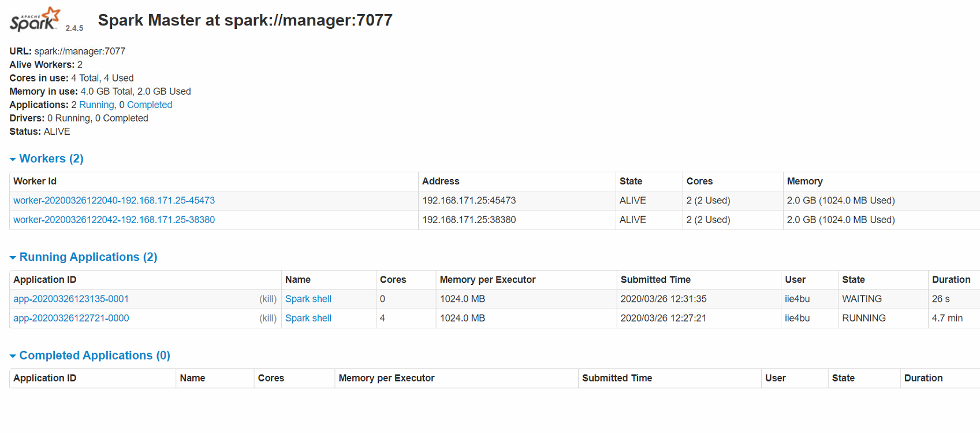The image size is (980, 433).
Task: Select the Alive Workers: 2 line
Action: 46,64
